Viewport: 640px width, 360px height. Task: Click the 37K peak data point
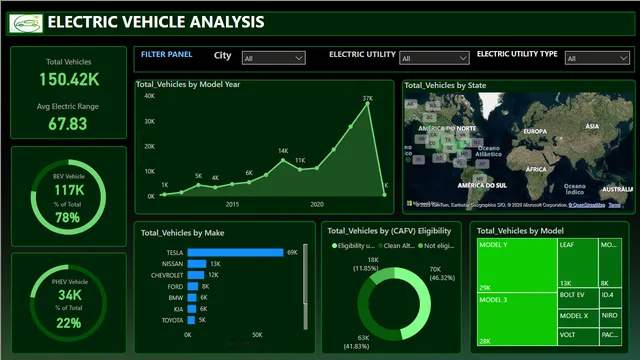[367, 104]
